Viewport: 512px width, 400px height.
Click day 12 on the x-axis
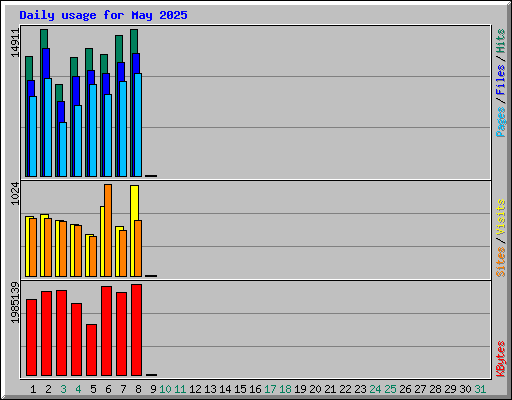[195, 389]
